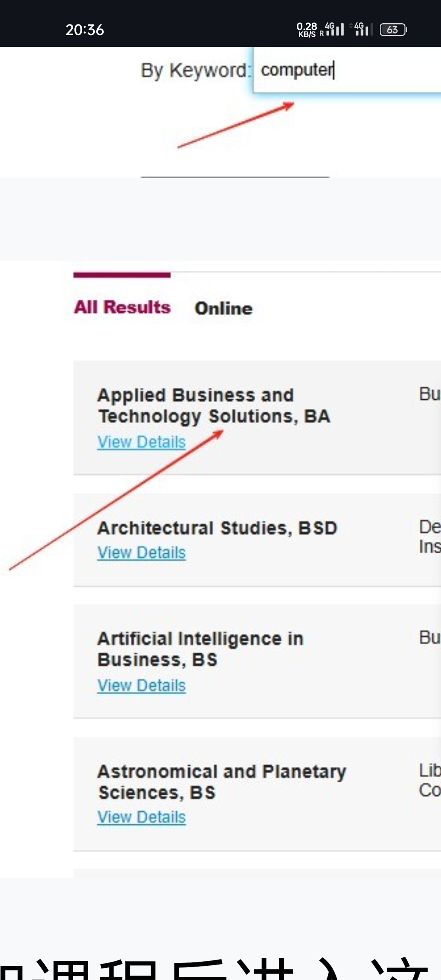The width and height of the screenshot is (441, 980).
Task: Tap the first 4G signal strength icon
Action: click(x=335, y=29)
